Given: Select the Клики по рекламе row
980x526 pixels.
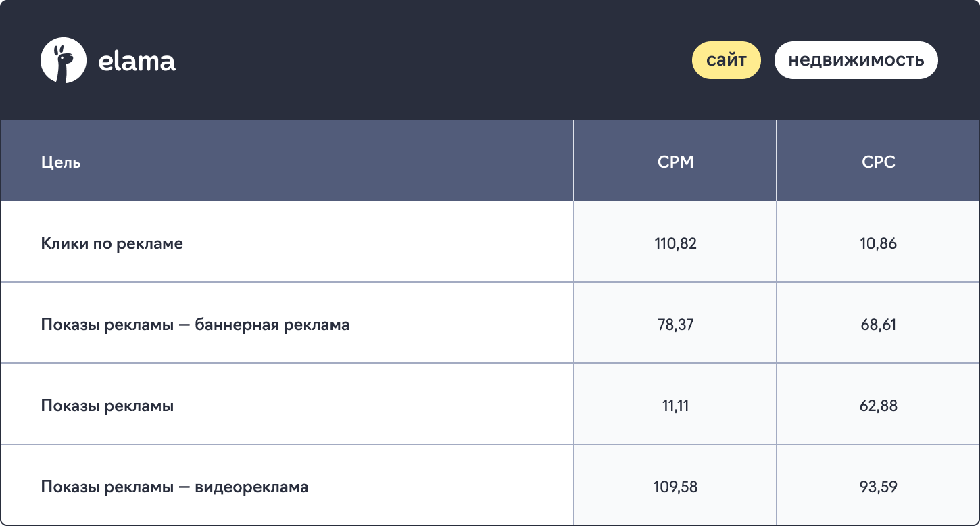Looking at the screenshot, I should (x=490, y=243).
